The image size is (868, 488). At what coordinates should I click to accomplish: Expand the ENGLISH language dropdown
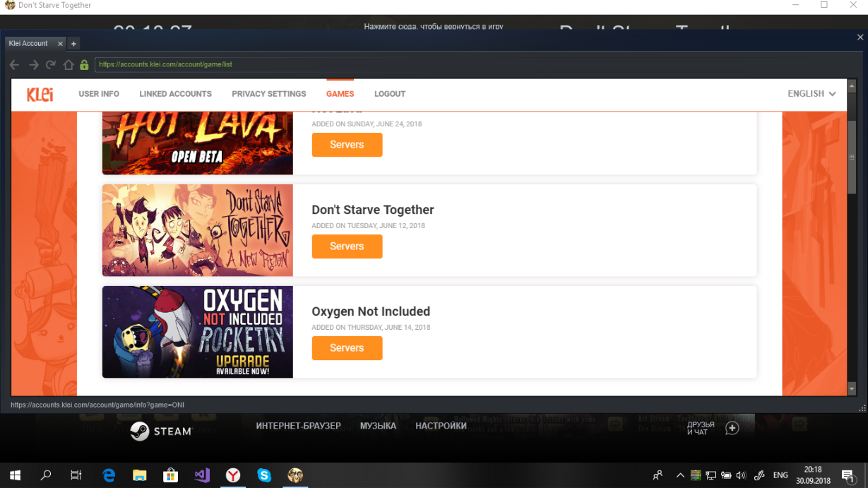pos(811,94)
